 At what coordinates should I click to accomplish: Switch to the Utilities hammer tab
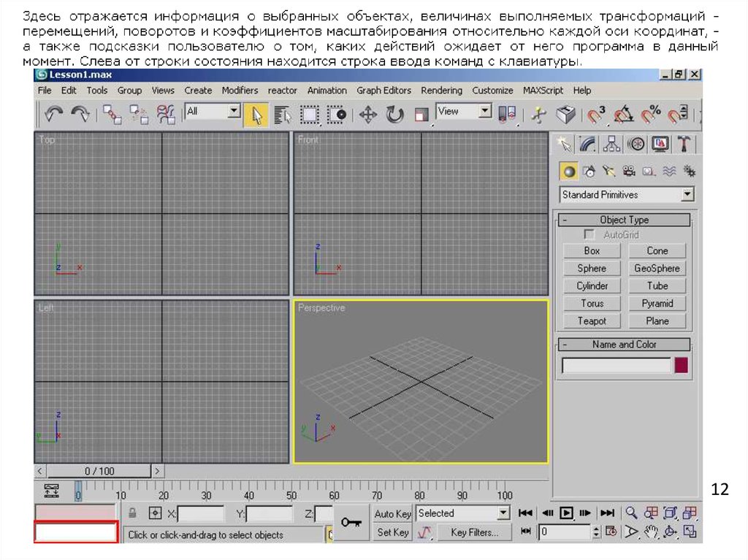[x=684, y=143]
